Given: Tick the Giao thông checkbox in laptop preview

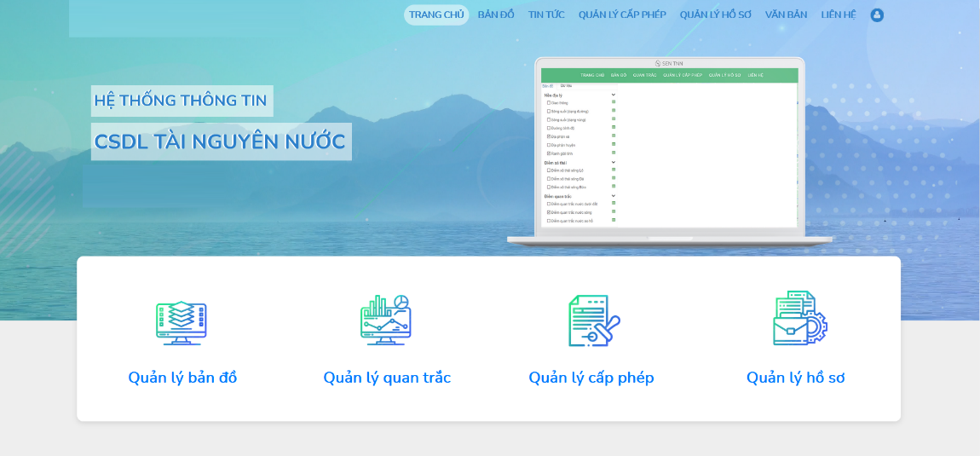Looking at the screenshot, I should [x=549, y=103].
